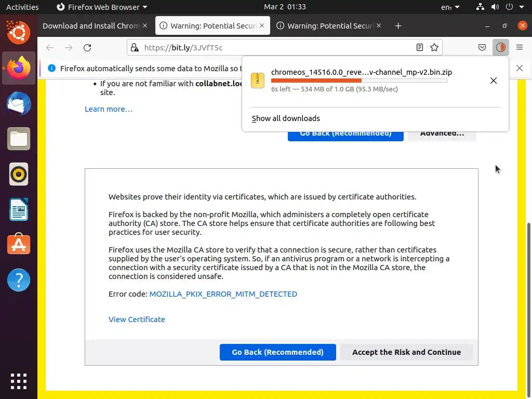The width and height of the screenshot is (532, 399).
Task: Dismiss the Mozilla data notification bar
Action: coord(520,68)
